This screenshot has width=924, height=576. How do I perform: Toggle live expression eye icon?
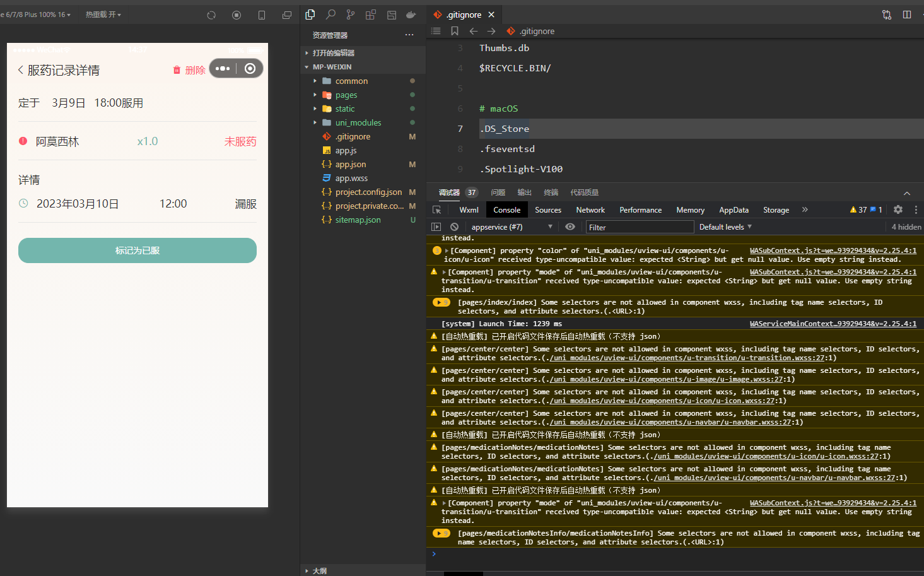[570, 226]
